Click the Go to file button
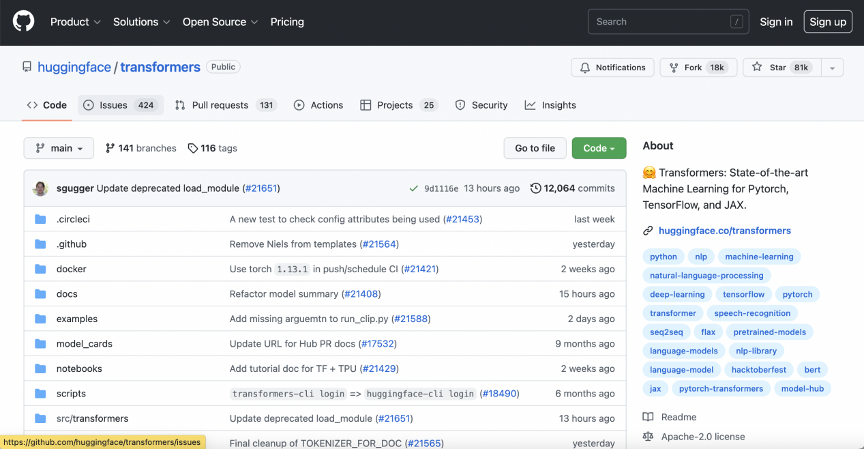This screenshot has height=449, width=864. 535,148
